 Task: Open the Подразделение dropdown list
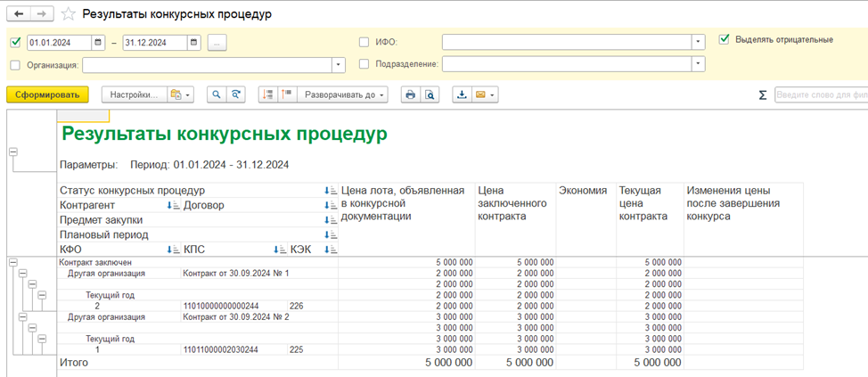[699, 64]
